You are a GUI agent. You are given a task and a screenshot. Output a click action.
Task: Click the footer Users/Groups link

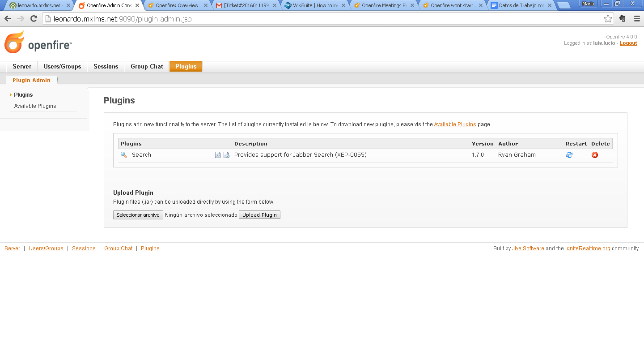pyautogui.click(x=46, y=248)
